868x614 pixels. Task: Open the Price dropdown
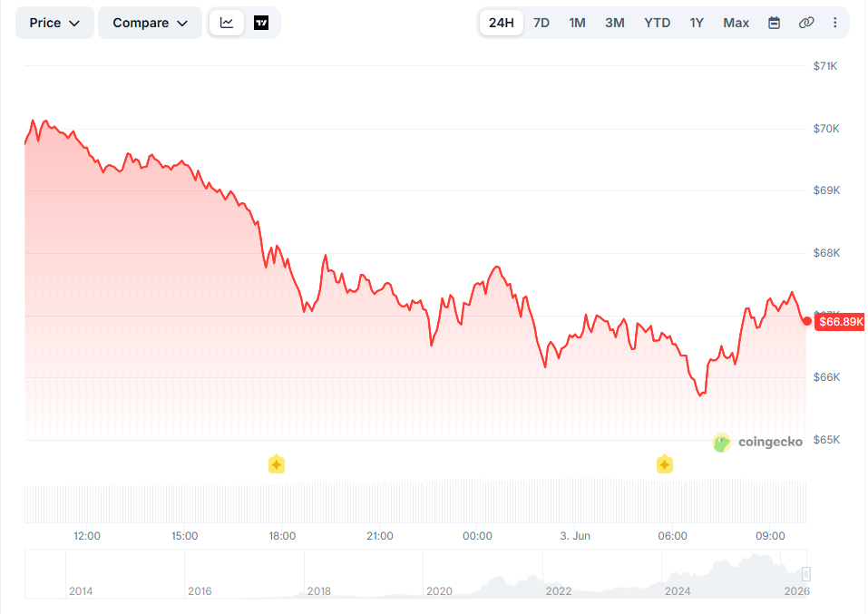pyautogui.click(x=54, y=23)
